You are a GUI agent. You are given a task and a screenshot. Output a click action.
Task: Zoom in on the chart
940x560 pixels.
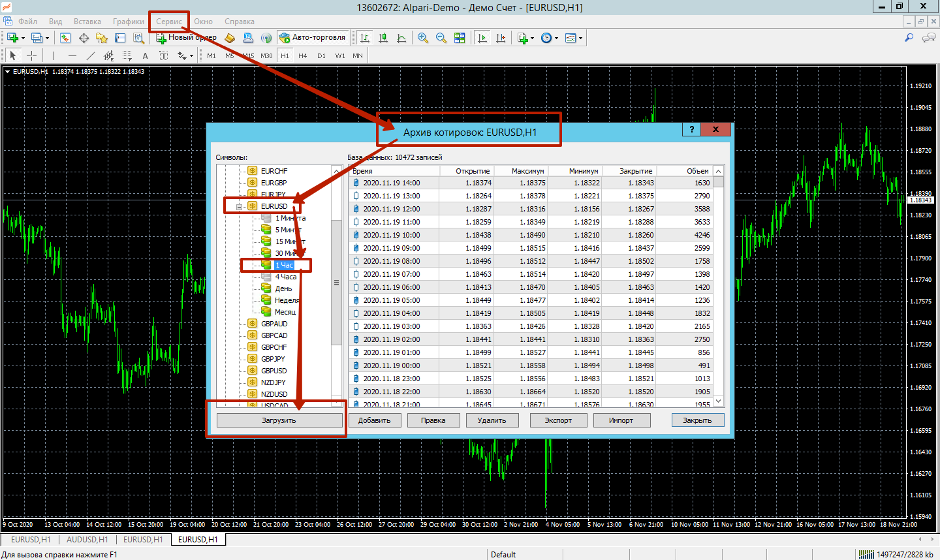coord(422,38)
